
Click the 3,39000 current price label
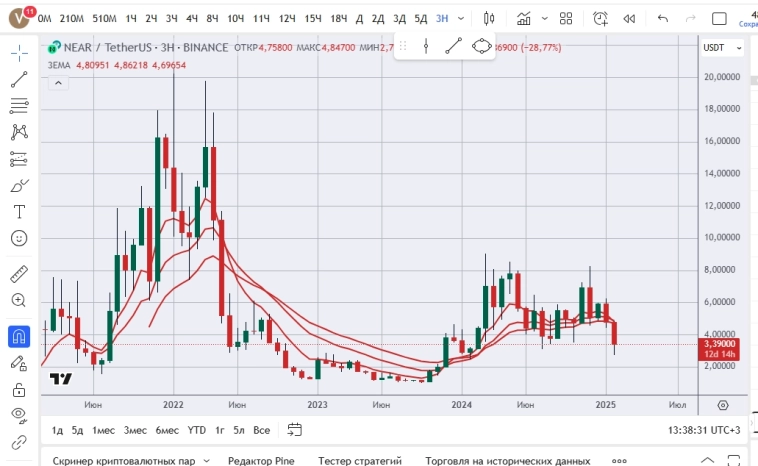[x=719, y=344]
